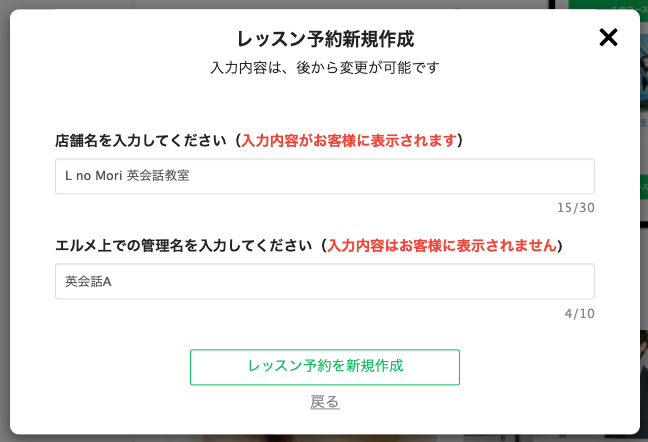Viewport: 648px width, 442px height.
Task: Close the レッスン予約新規作成 dialog with X
Action: point(608,38)
